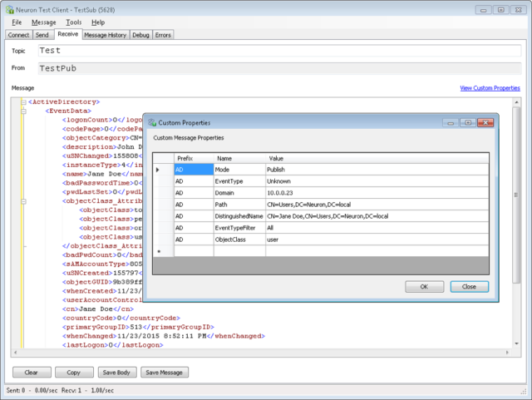Click the Clear button
532x400 pixels.
coord(31,373)
